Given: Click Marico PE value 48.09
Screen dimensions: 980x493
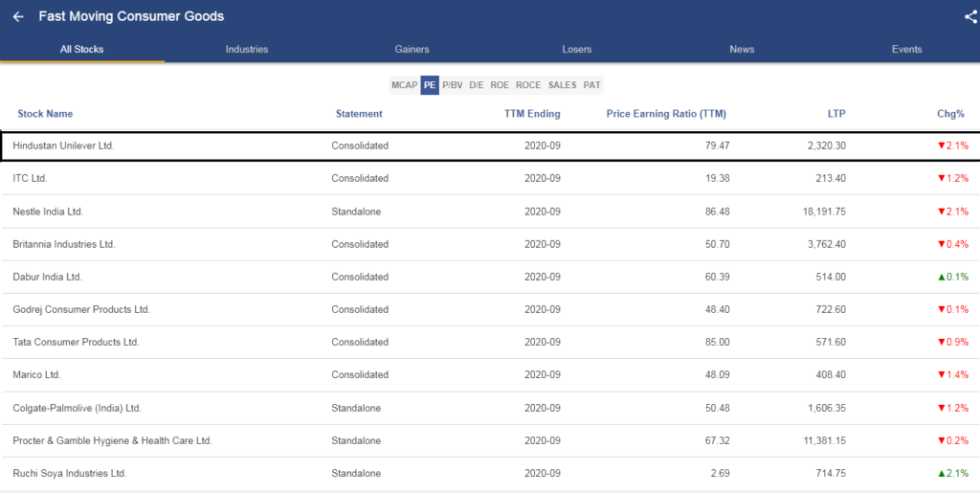Looking at the screenshot, I should [718, 375].
